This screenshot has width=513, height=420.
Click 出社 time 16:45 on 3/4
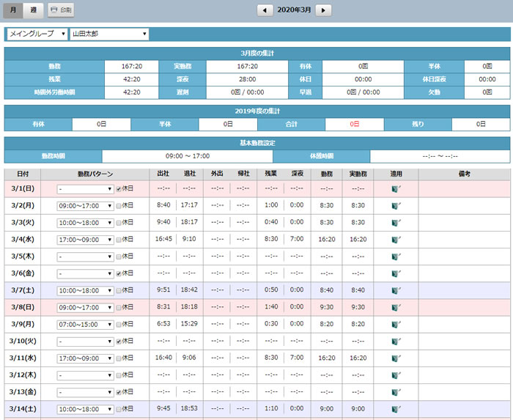pyautogui.click(x=163, y=239)
